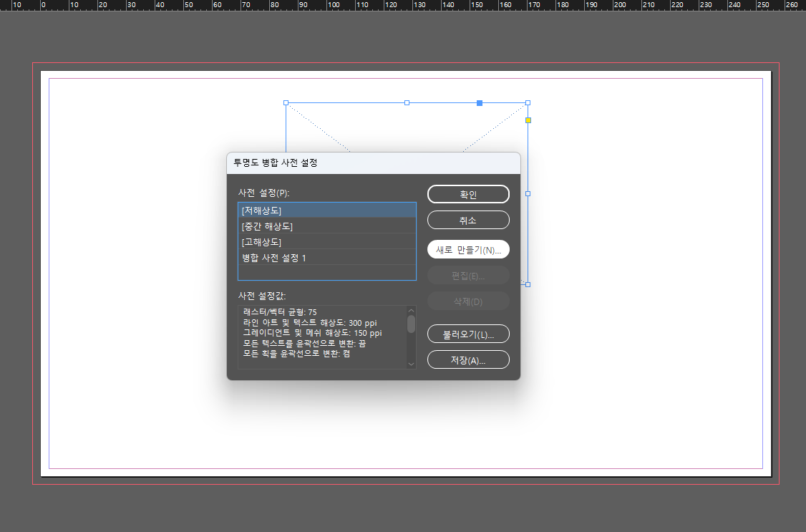Confirm settings with the 확인 button
806x532 pixels.
tap(468, 193)
